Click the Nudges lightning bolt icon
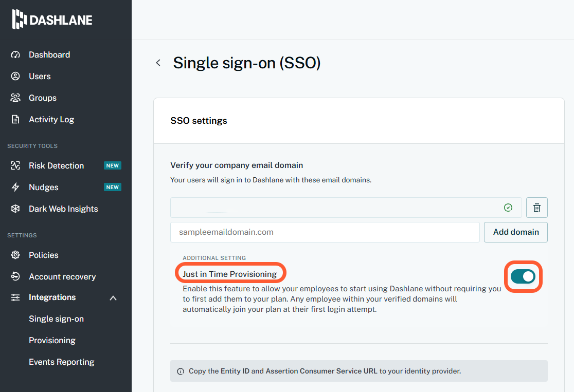 [15, 187]
